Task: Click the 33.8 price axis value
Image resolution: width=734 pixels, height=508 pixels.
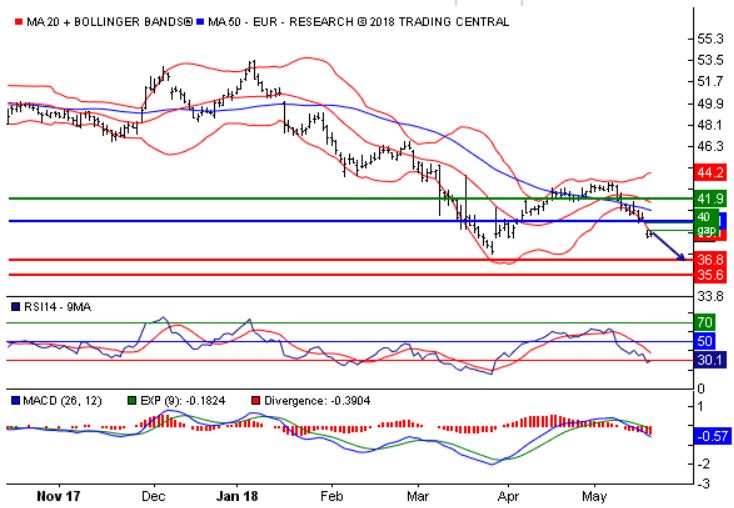Action: point(710,296)
